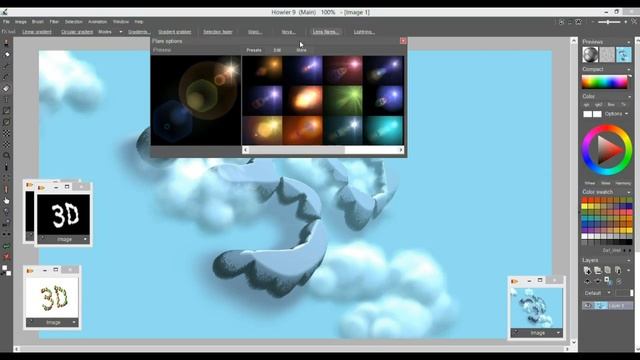The height and width of the screenshot is (360, 640).
Task: Select the cyan flare preset in bottom row
Action: [383, 130]
